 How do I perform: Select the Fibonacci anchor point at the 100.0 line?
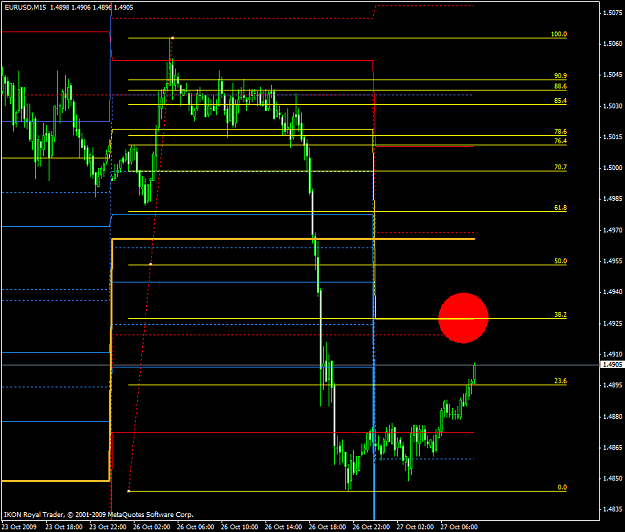click(172, 38)
